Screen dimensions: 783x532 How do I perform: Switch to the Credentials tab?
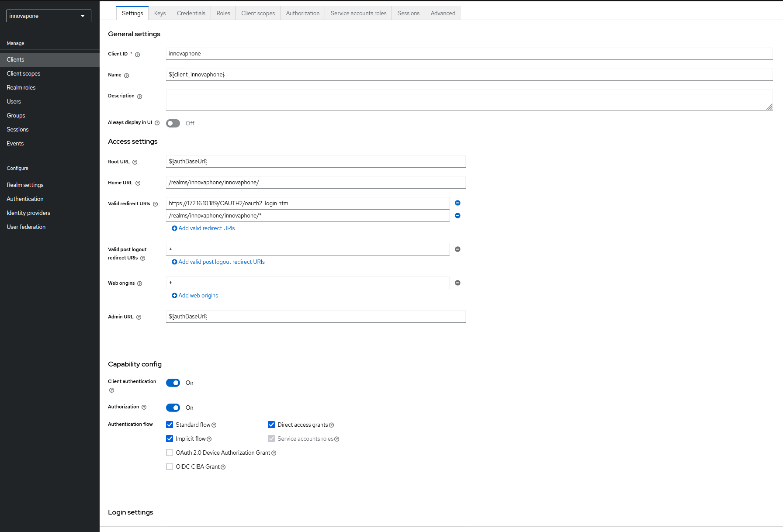pyautogui.click(x=191, y=14)
